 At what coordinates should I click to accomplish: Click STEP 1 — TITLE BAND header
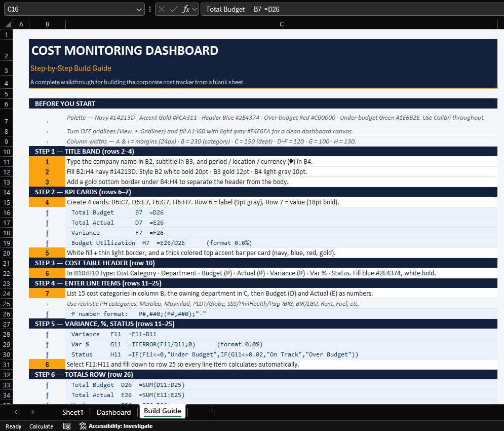point(263,151)
